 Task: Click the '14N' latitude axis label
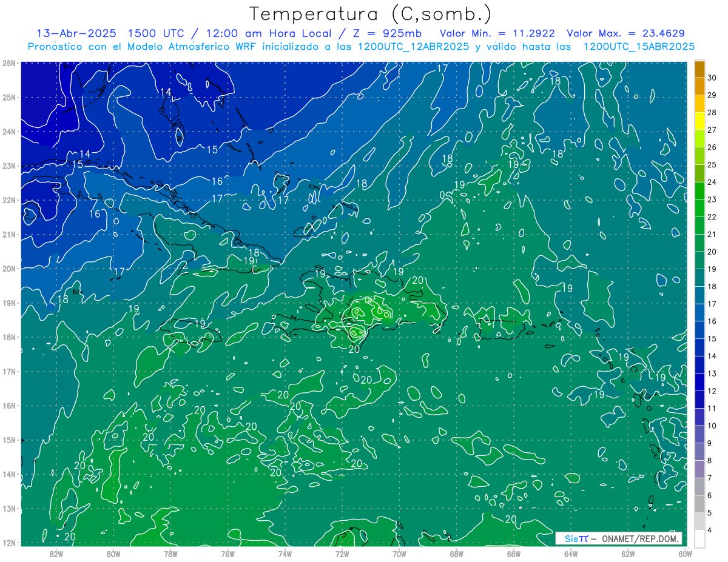pyautogui.click(x=9, y=474)
